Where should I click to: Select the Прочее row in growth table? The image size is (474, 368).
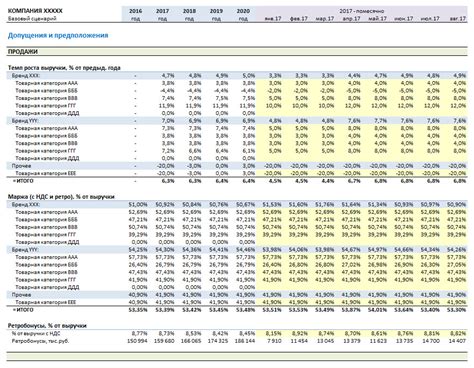[x=22, y=166]
